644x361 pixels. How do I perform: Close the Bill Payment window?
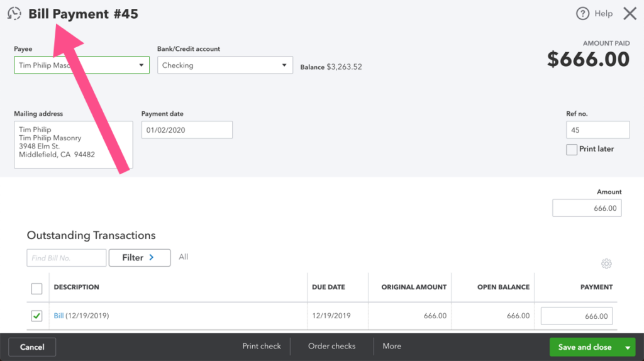point(630,14)
